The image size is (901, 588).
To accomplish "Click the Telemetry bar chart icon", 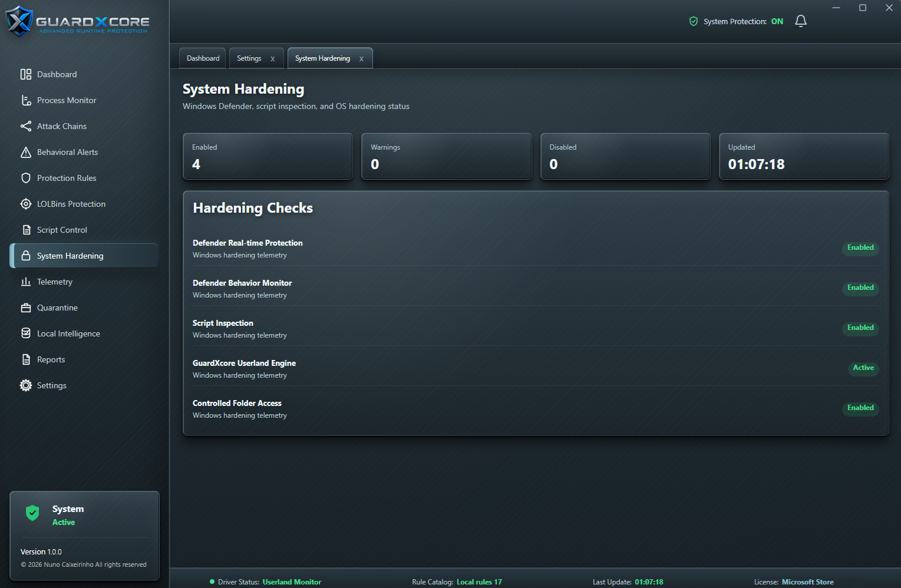I will click(x=26, y=282).
